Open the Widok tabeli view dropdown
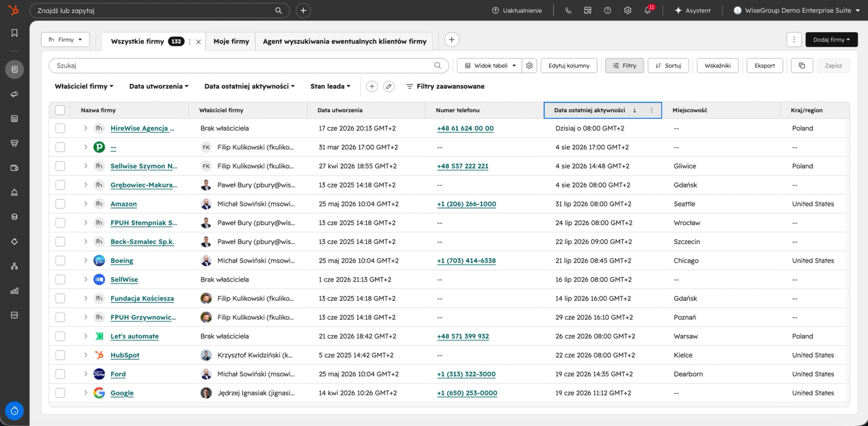Image resolution: width=868 pixels, height=426 pixels. click(489, 66)
